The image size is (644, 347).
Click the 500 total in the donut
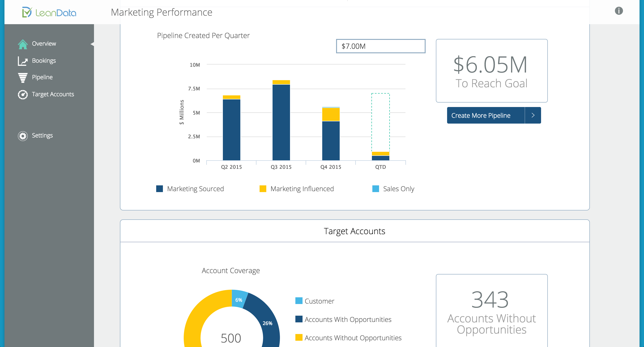point(231,338)
